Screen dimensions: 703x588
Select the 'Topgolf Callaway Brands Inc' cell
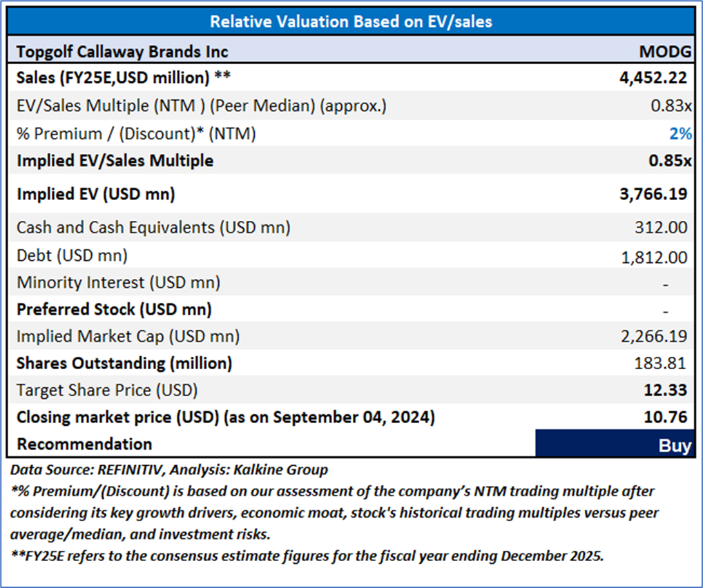coord(122,52)
